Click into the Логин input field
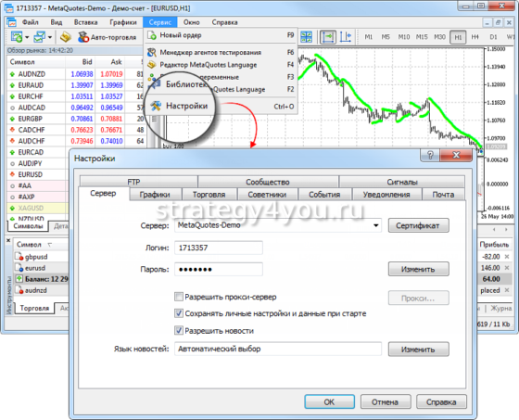The width and height of the screenshot is (519, 420). pos(219,248)
